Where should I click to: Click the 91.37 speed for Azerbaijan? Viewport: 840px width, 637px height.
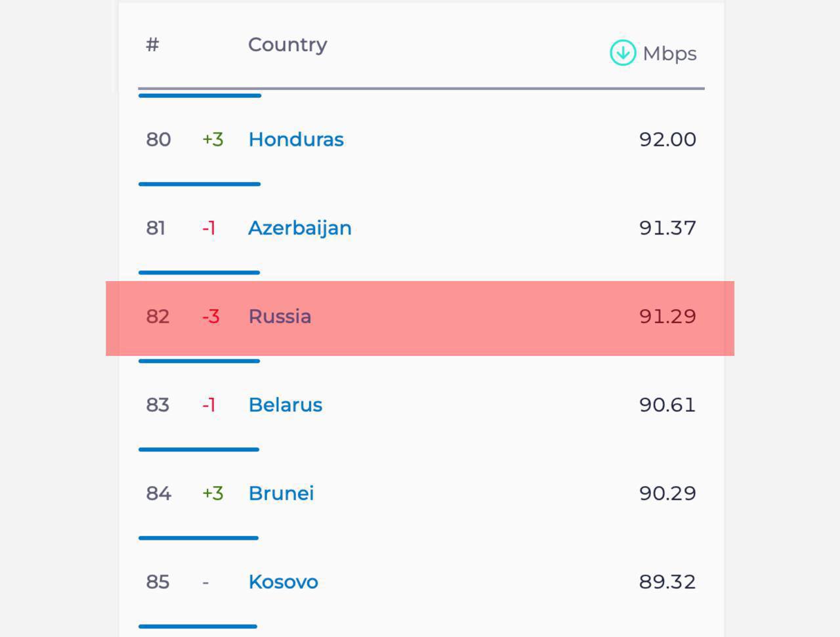click(667, 228)
